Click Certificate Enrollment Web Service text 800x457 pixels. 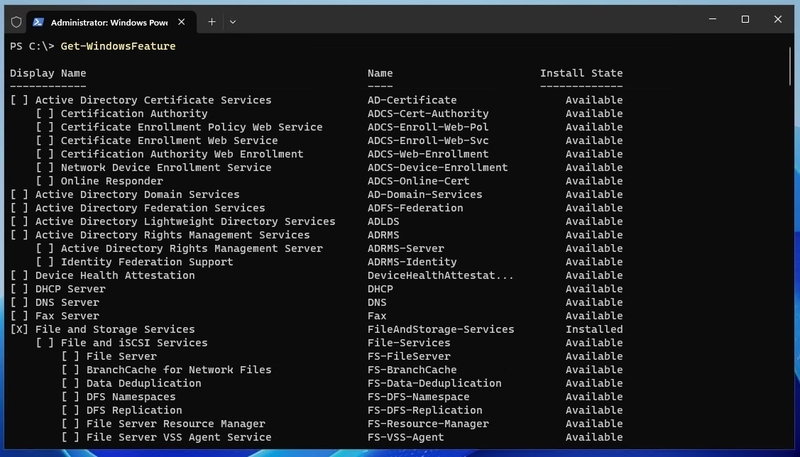[169, 141]
